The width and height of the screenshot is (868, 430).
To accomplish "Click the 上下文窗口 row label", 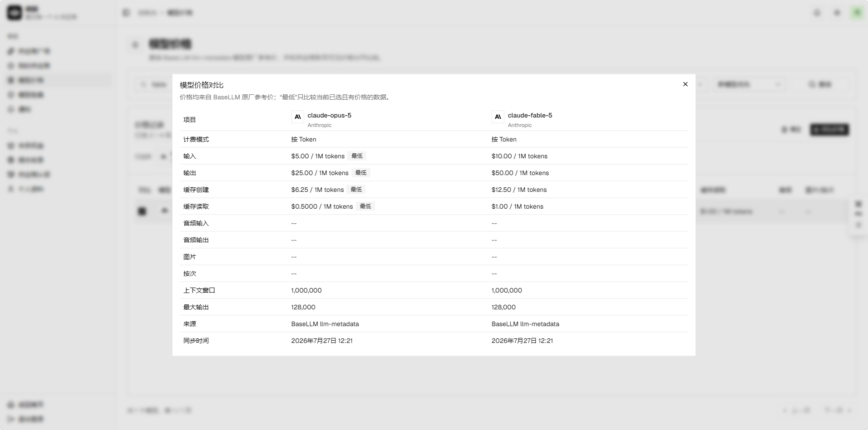I will click(x=199, y=290).
